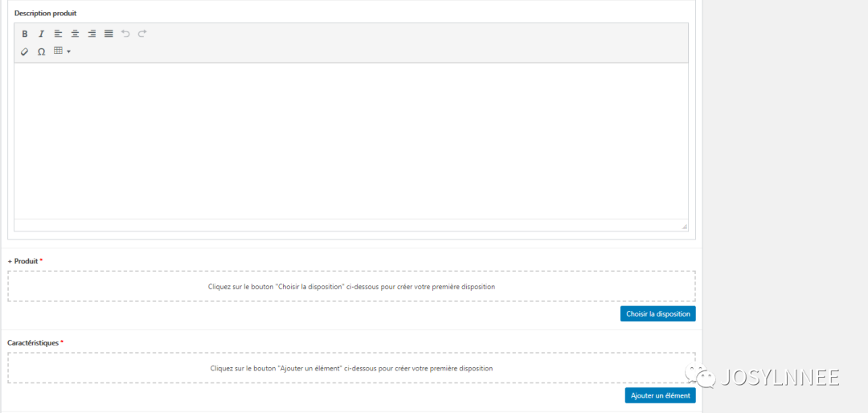Open the table insert dropdown
The height and width of the screenshot is (413, 868).
(62, 51)
